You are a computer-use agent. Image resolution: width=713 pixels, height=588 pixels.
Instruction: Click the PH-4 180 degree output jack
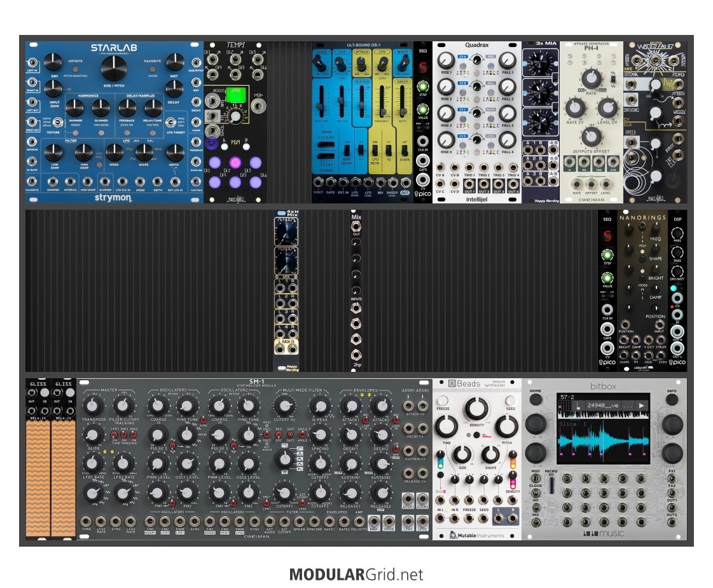(x=599, y=163)
